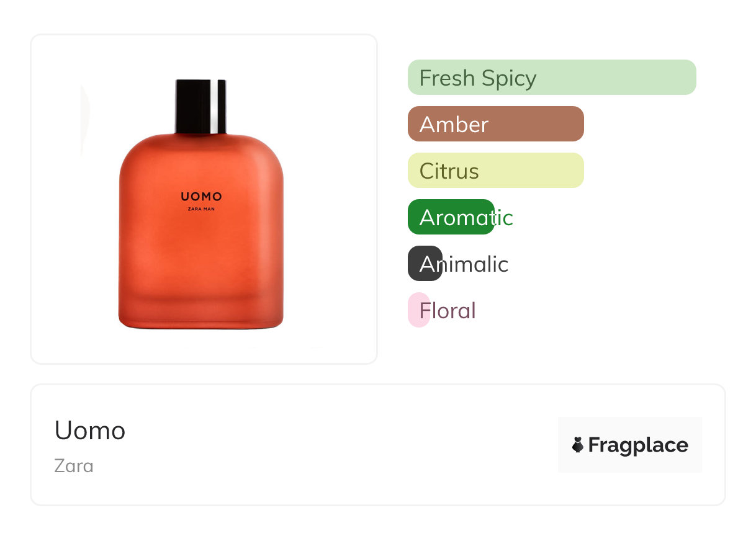The image size is (756, 536).
Task: Click the Animalic accord bar
Action: click(x=425, y=264)
